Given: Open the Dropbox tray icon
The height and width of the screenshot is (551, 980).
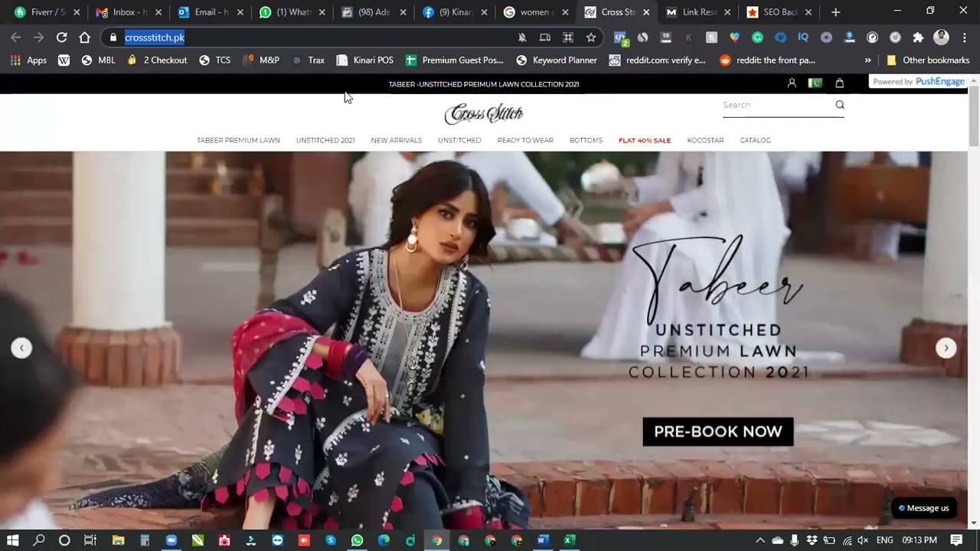Looking at the screenshot, I should click(812, 540).
